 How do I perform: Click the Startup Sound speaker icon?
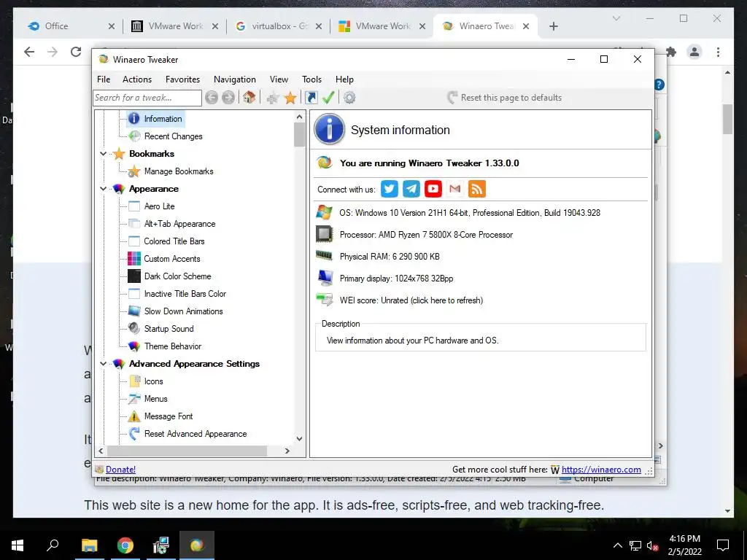(134, 329)
